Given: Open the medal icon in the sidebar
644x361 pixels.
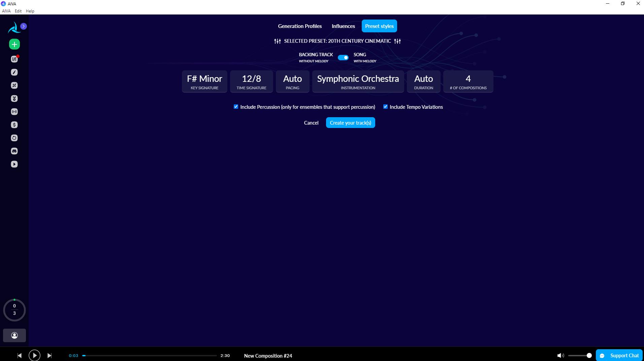Looking at the screenshot, I should pos(14,98).
